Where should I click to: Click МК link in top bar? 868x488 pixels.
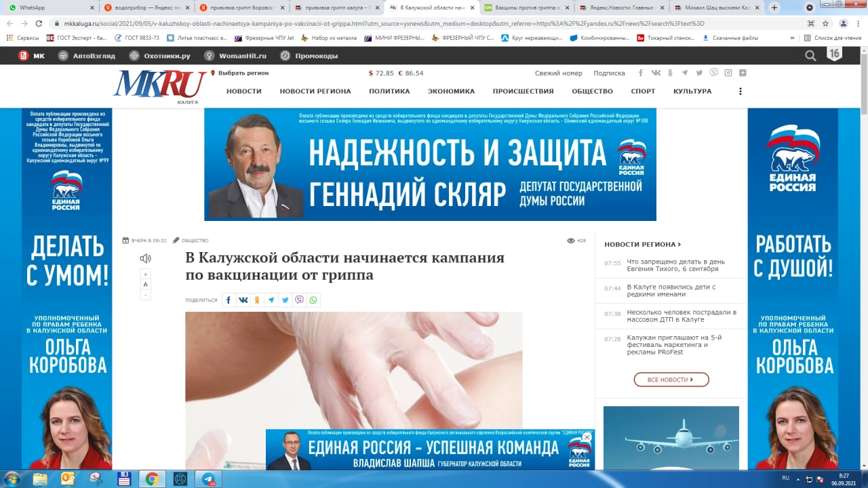coord(32,56)
